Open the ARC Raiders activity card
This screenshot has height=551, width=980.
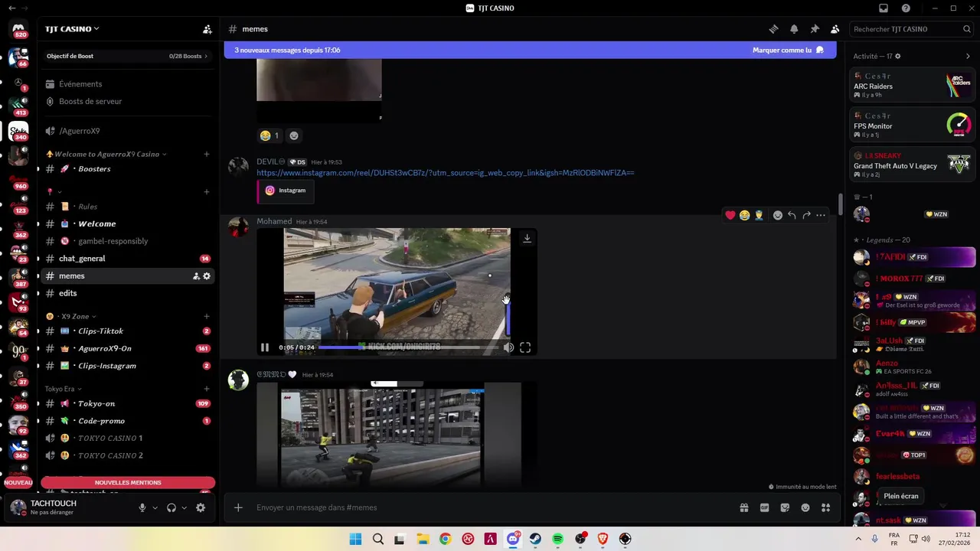(x=913, y=86)
